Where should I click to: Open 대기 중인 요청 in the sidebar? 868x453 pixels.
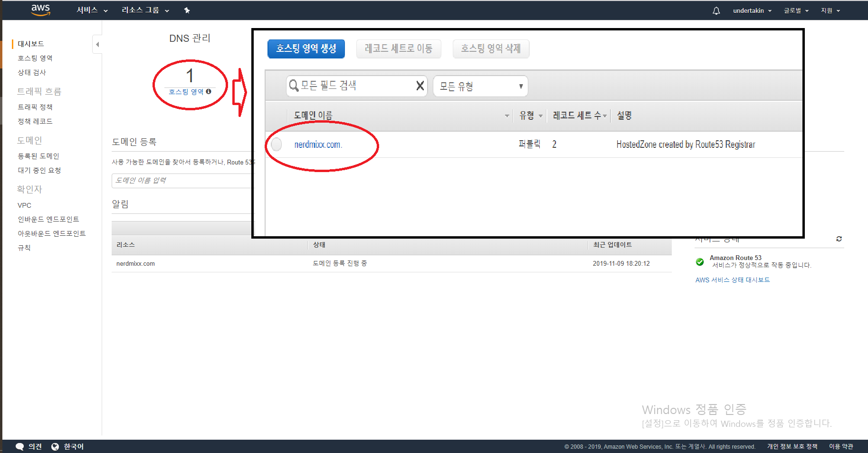[x=39, y=170]
